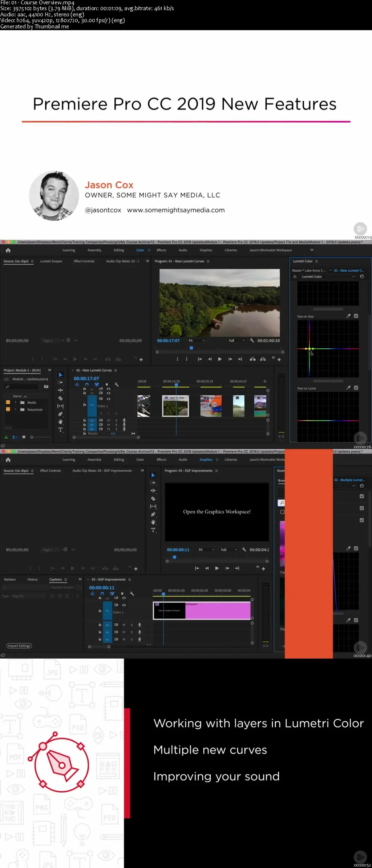Screen dimensions: 372x868
Task: Select Type tool in EGP Improvements window
Action: tap(153, 530)
